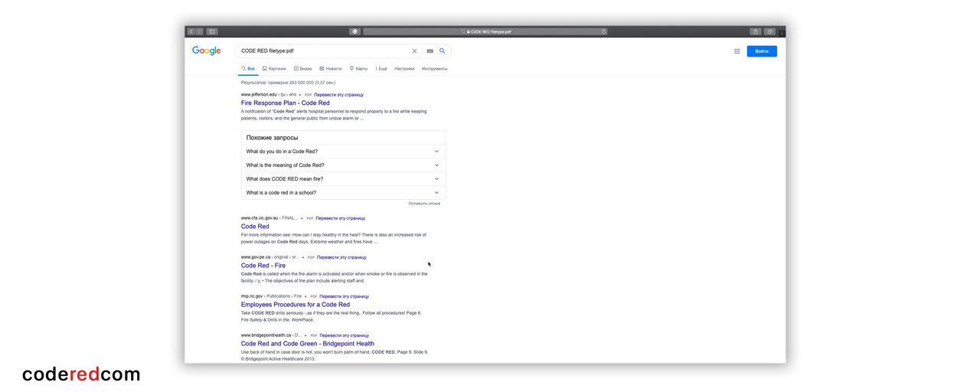Click the results count text Результатов: примерно
Image resolution: width=980 pixels, height=392 pixels.
288,83
